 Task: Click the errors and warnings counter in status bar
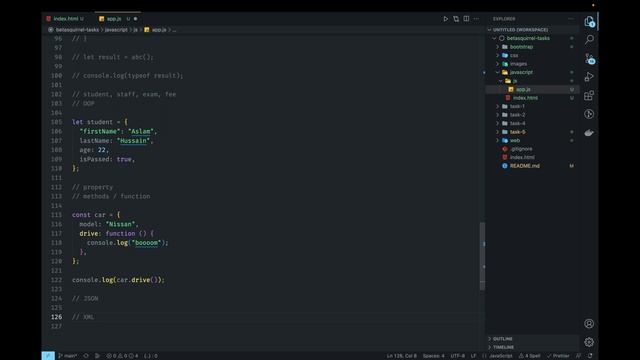[122, 356]
